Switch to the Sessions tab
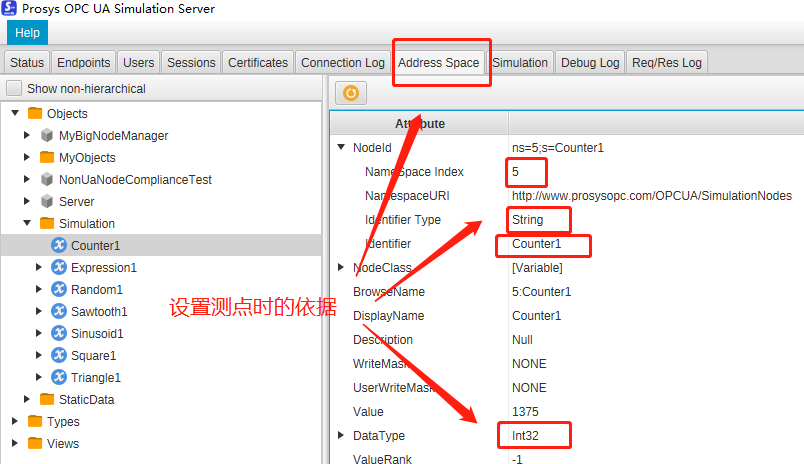This screenshot has height=464, width=804. [191, 63]
